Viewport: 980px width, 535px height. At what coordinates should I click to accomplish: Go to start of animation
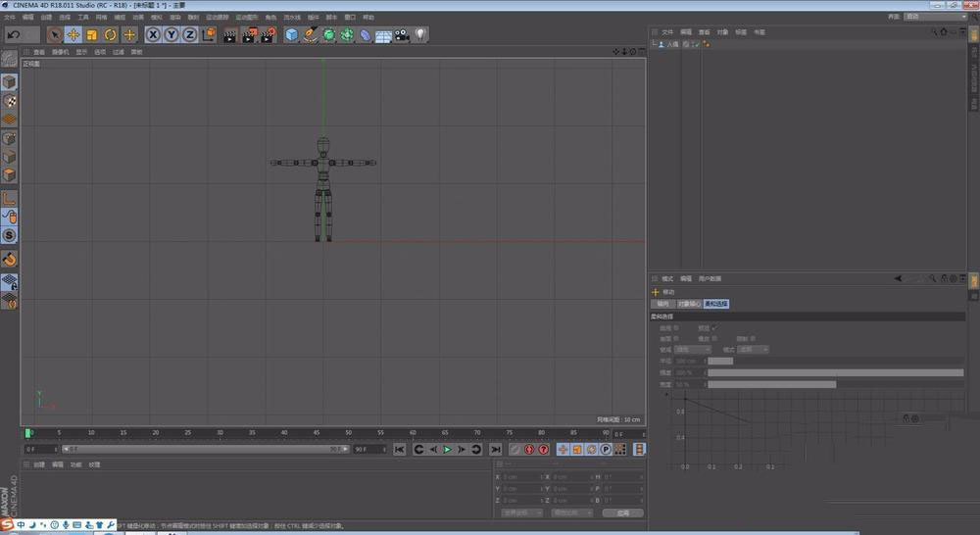point(400,450)
